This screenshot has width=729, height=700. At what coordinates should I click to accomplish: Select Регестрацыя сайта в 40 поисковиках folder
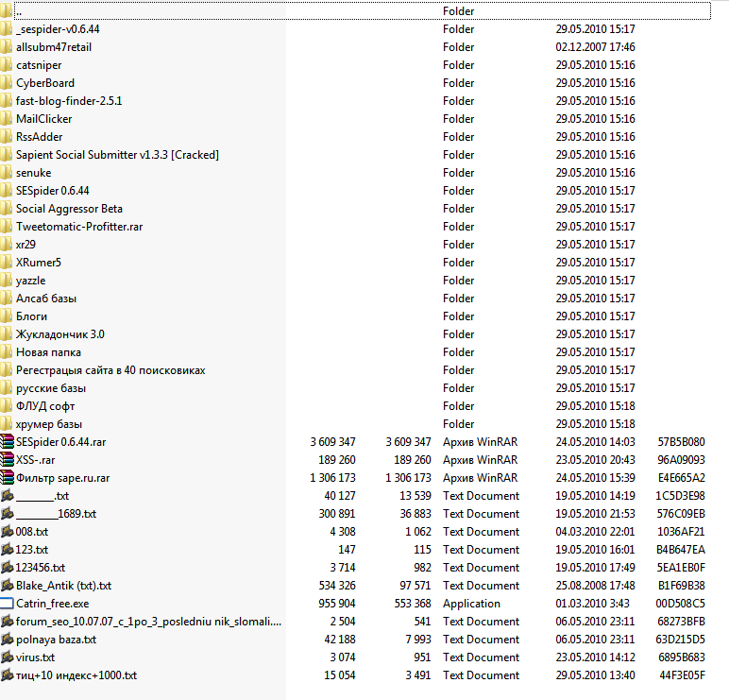click(x=110, y=370)
